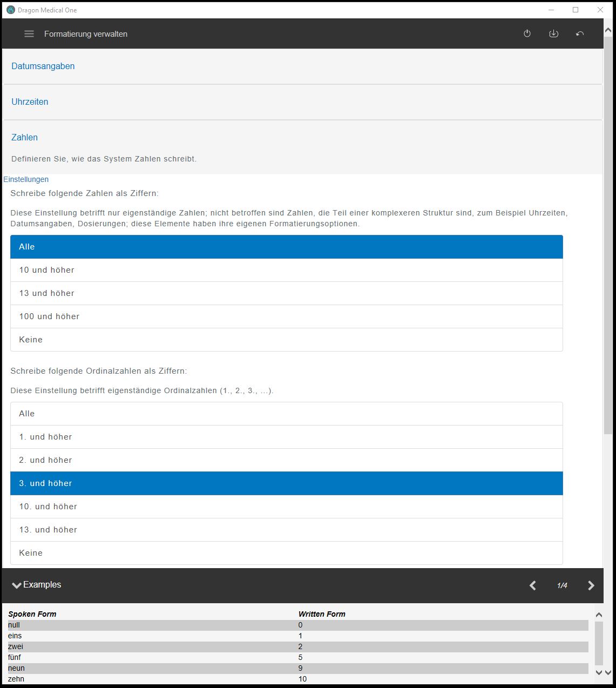Go to previous examples page
Image resolution: width=616 pixels, height=688 pixels.
(533, 585)
